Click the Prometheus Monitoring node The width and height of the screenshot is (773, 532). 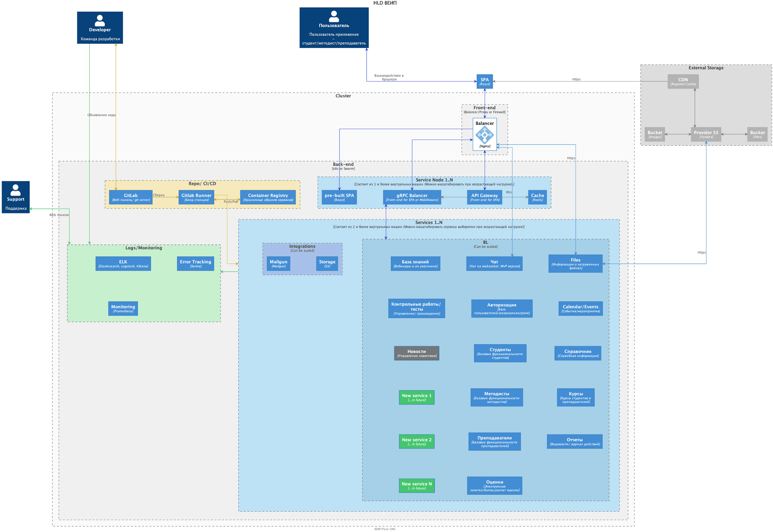click(x=123, y=309)
